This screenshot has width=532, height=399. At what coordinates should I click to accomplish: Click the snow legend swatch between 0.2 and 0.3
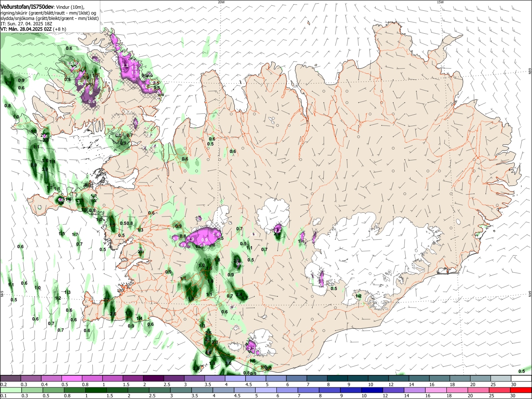[x=11, y=378]
